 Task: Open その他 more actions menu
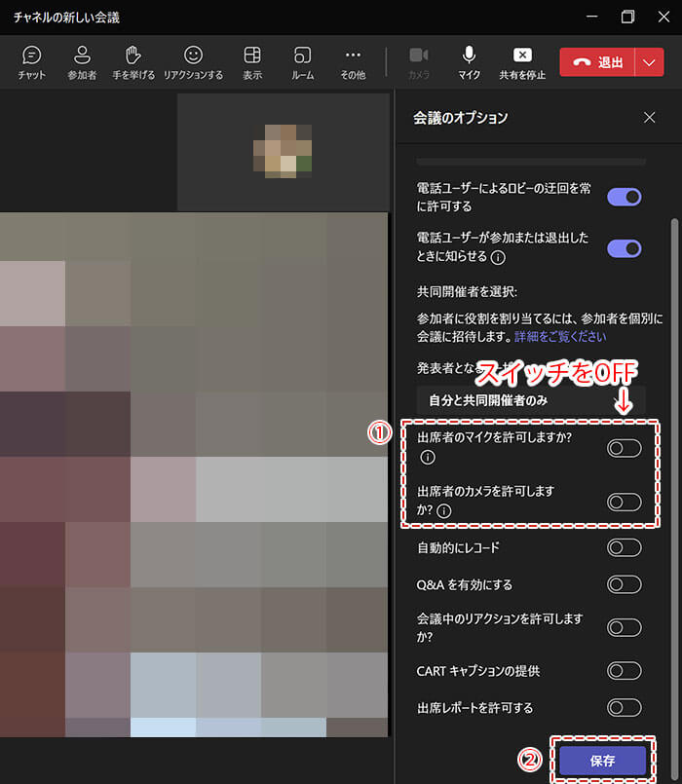point(353,62)
